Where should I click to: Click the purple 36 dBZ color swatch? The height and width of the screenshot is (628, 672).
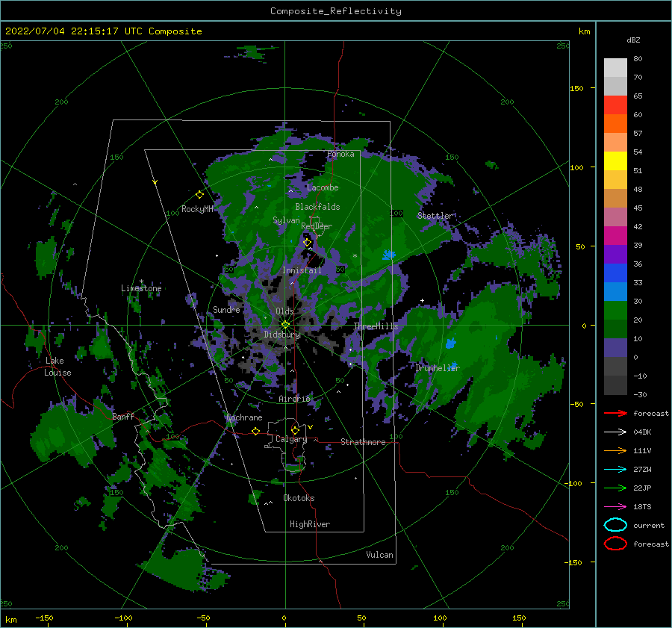(615, 254)
